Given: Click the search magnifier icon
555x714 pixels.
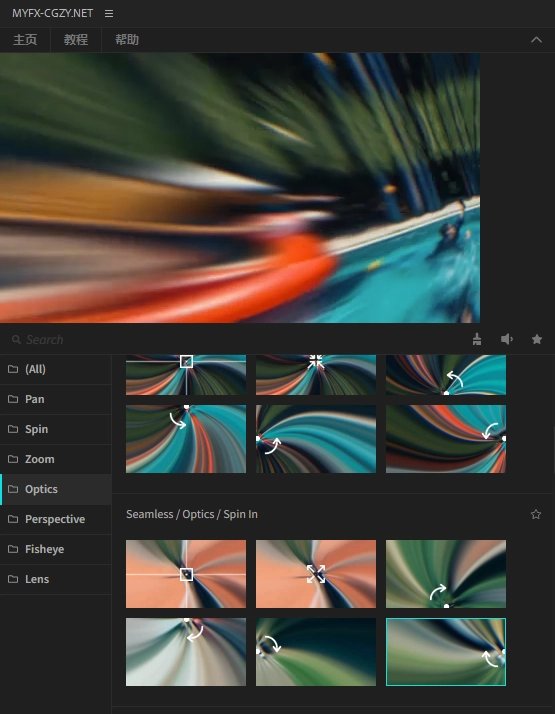Looking at the screenshot, I should (16, 339).
